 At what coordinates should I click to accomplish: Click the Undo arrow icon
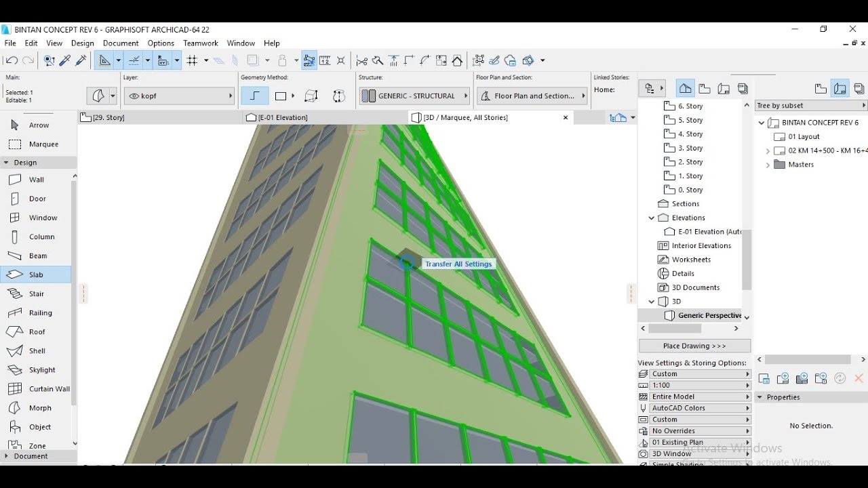[12, 60]
